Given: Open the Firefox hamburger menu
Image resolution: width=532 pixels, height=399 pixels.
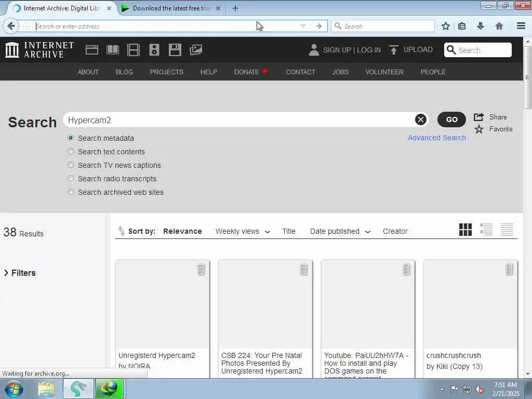Looking at the screenshot, I should coord(521,26).
